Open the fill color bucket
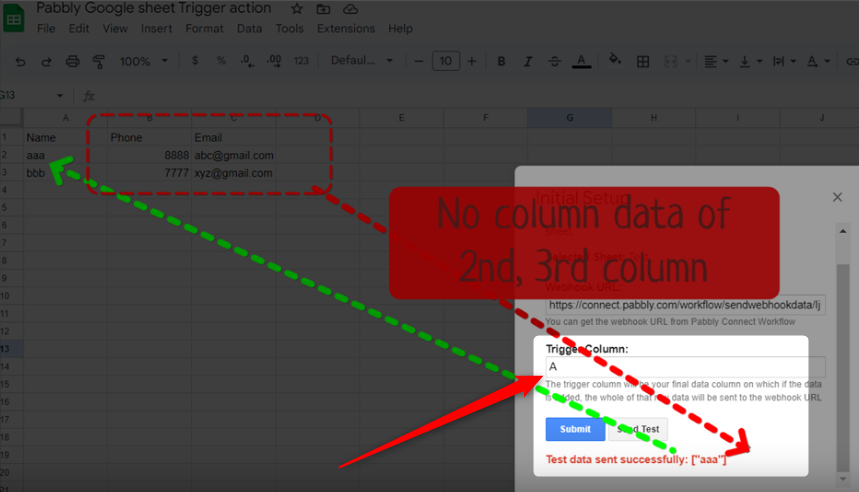The height and width of the screenshot is (492, 859). [x=615, y=60]
